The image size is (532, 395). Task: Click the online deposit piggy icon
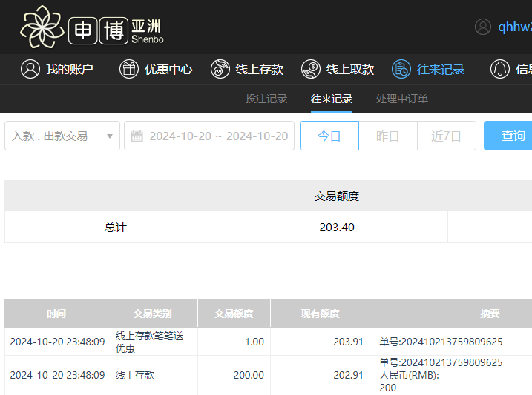point(220,70)
